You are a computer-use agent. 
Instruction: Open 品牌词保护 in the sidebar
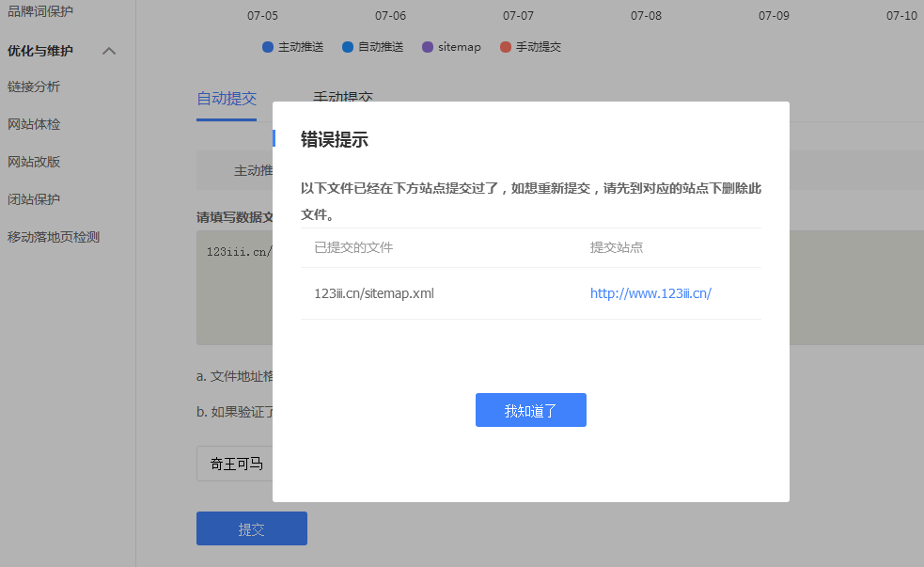[x=39, y=11]
